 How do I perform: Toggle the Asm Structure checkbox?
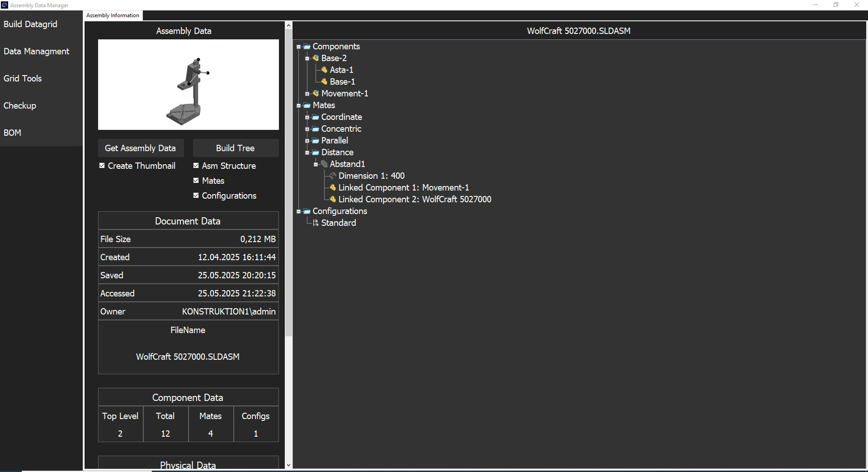(x=196, y=166)
